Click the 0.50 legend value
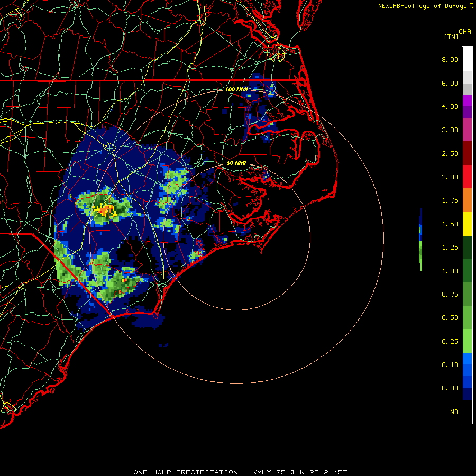Viewport: 476px width, 476px height. [450, 318]
